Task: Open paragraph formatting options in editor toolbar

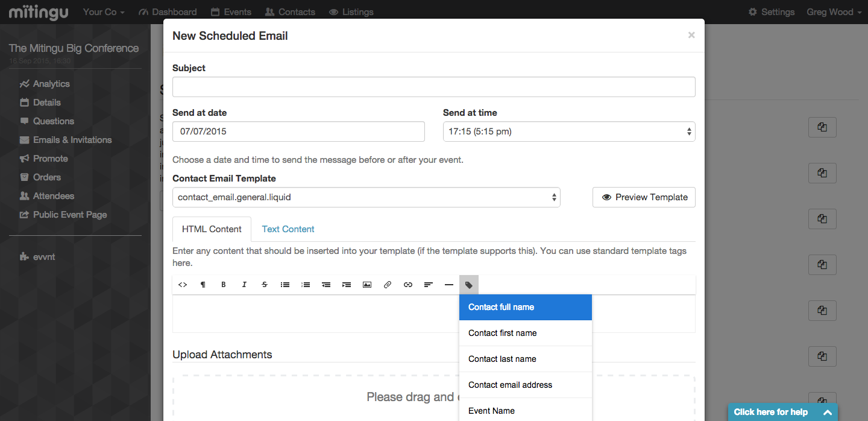Action: click(203, 285)
